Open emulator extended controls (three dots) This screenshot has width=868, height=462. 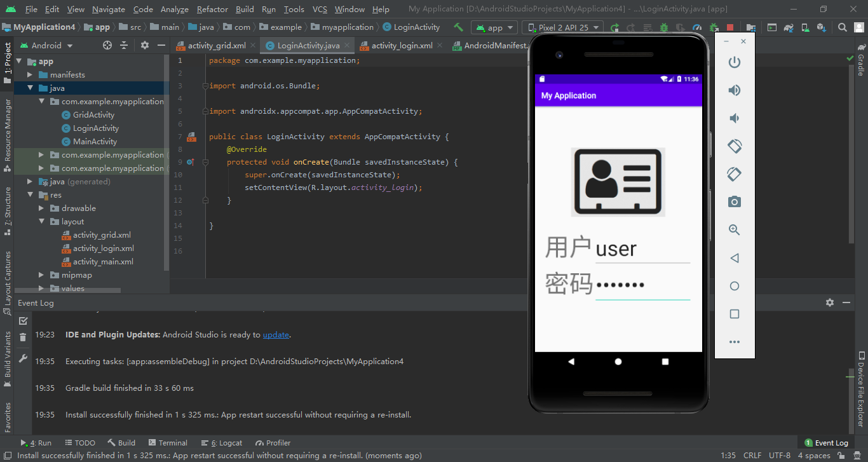(735, 342)
